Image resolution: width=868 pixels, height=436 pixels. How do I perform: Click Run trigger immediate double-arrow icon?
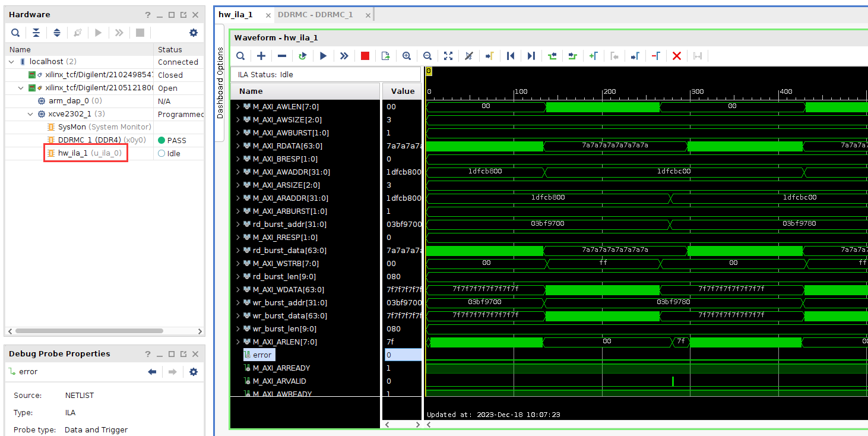[x=344, y=56]
